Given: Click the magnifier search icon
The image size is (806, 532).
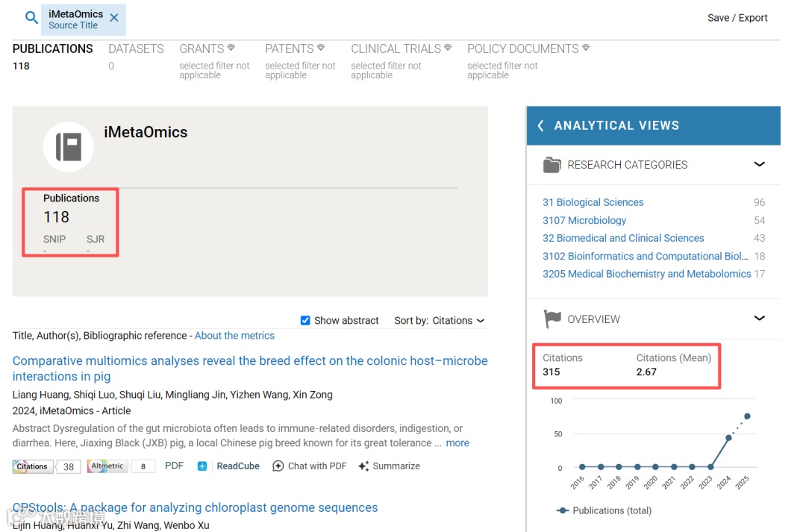Looking at the screenshot, I should tap(31, 17).
